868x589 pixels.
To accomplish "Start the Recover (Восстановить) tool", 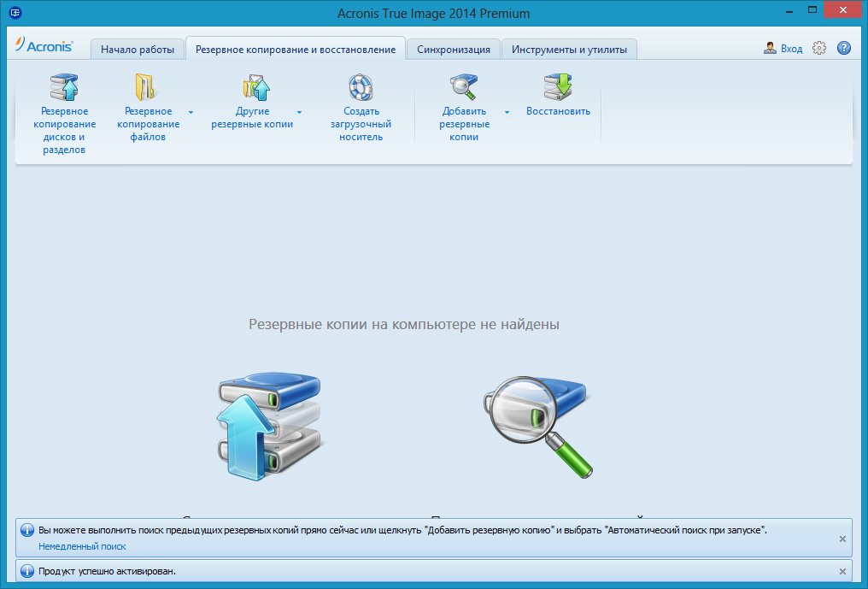I will (557, 86).
